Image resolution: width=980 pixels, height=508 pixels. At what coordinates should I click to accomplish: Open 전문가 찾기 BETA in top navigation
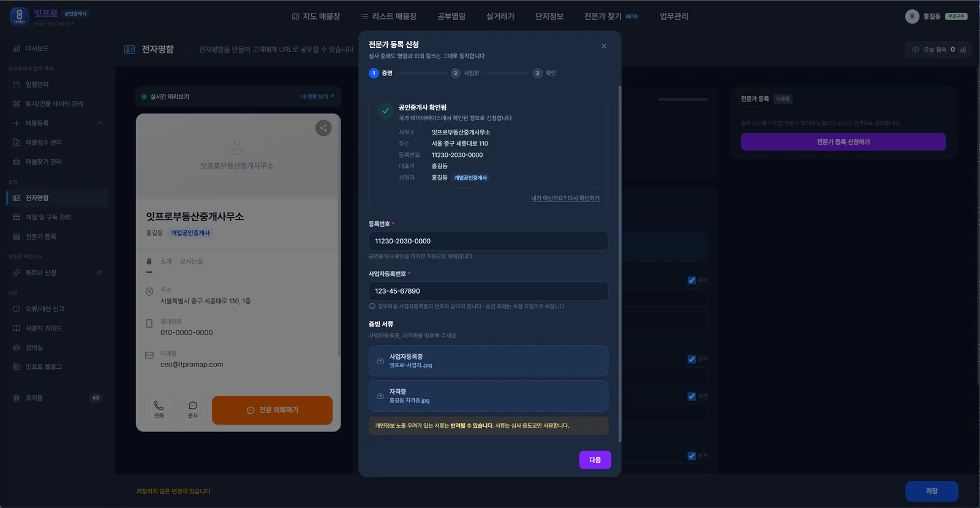point(611,17)
